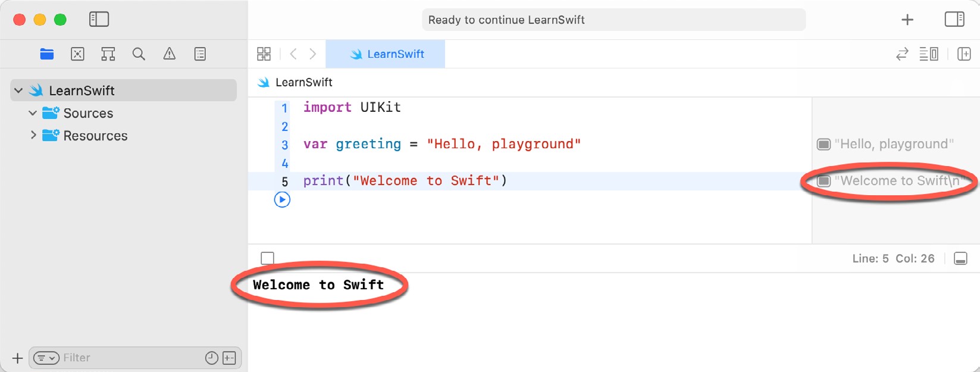Viewport: 980px width, 372px height.
Task: Select the Sources folder
Action: click(x=88, y=113)
